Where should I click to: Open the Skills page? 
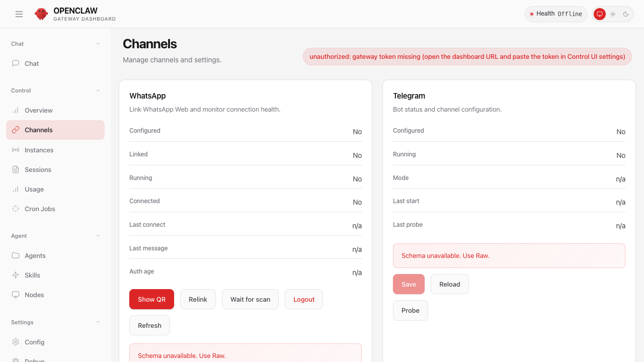point(32,275)
